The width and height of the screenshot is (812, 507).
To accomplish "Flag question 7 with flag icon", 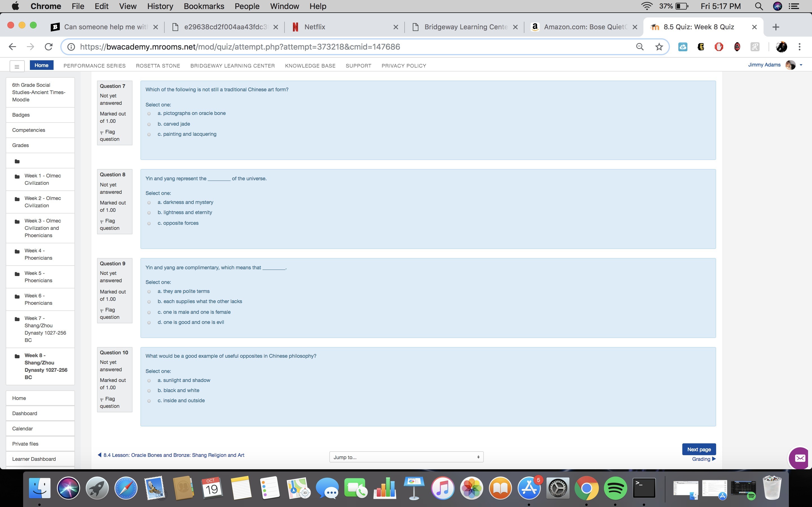I will click(102, 132).
